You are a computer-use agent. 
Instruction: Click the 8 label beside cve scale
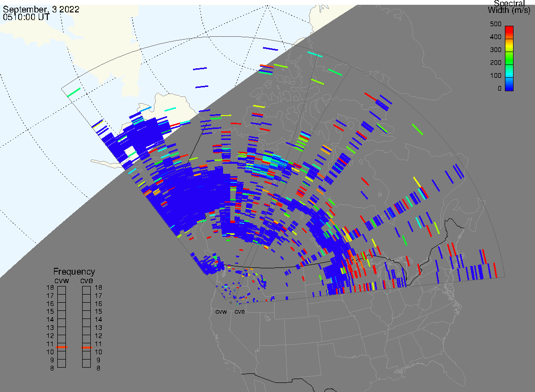pyautogui.click(x=98, y=368)
